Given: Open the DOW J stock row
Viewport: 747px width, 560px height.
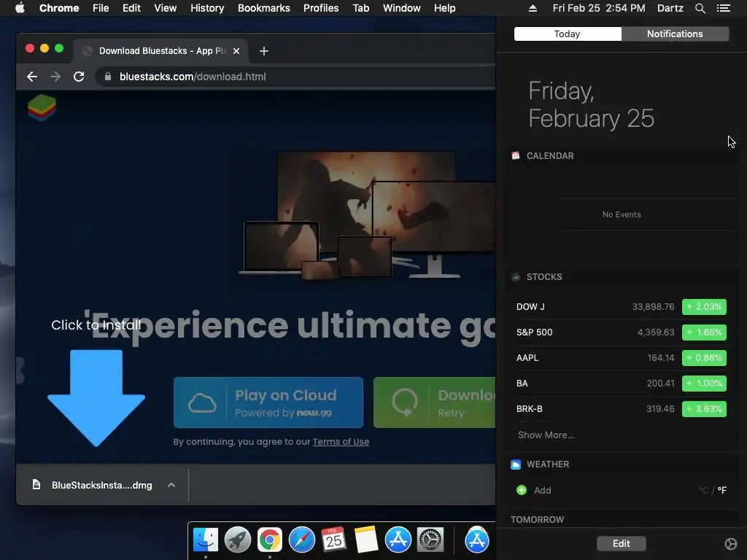Looking at the screenshot, I should pos(622,307).
